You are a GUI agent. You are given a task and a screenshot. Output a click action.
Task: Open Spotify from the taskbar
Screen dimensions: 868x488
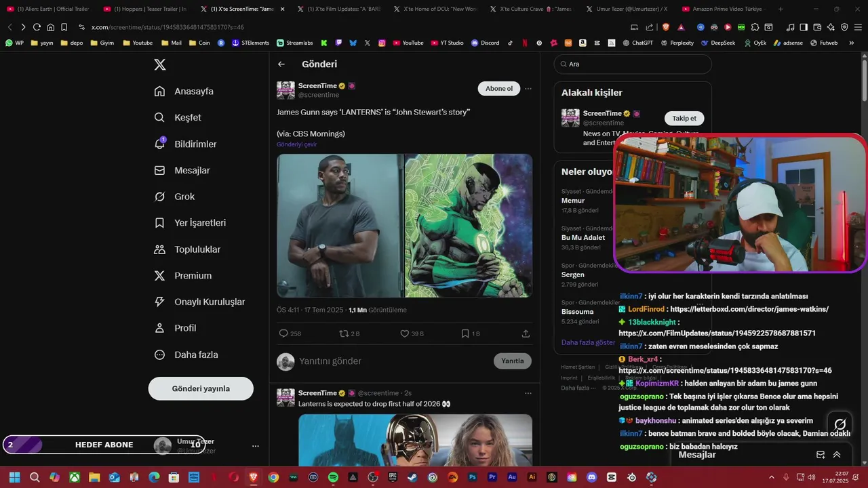(x=333, y=477)
